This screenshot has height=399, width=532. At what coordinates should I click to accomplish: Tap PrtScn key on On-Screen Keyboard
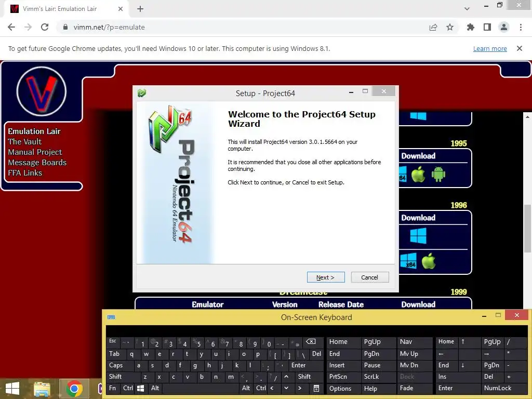(343, 377)
